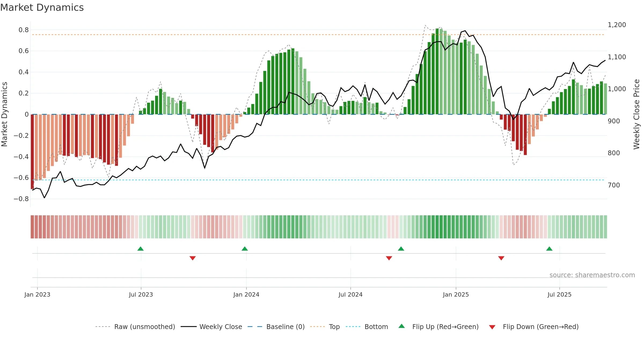Click the Weekly Close Price axis title

point(636,114)
